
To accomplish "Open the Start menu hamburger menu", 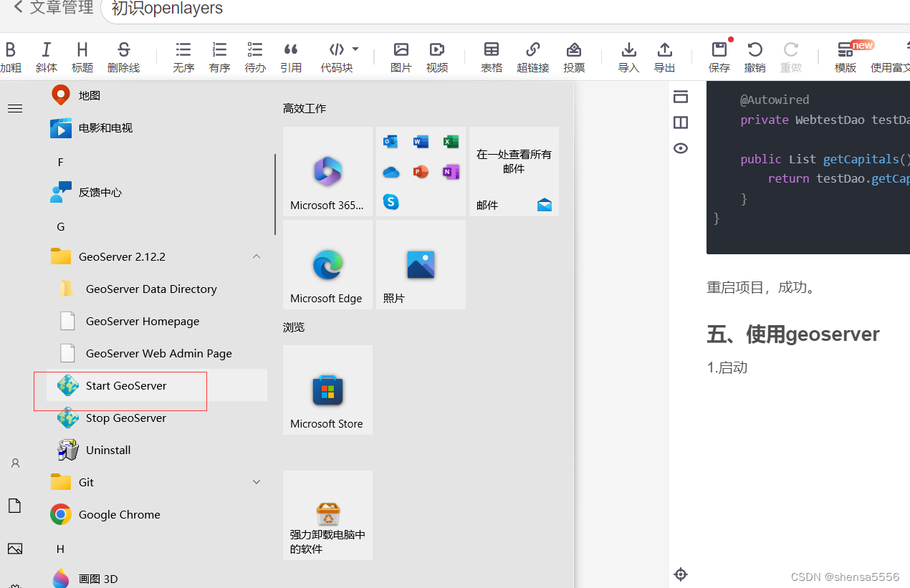I will click(x=14, y=108).
